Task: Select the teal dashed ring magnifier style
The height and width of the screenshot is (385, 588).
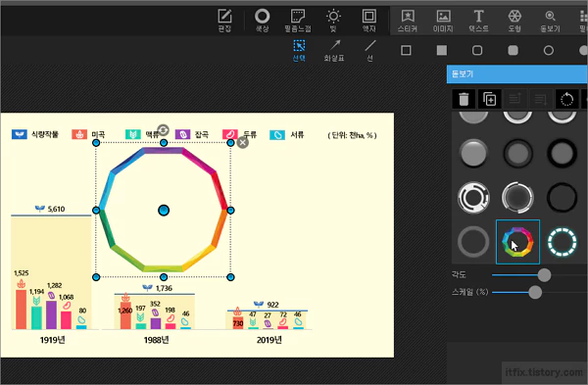Action: pos(562,242)
